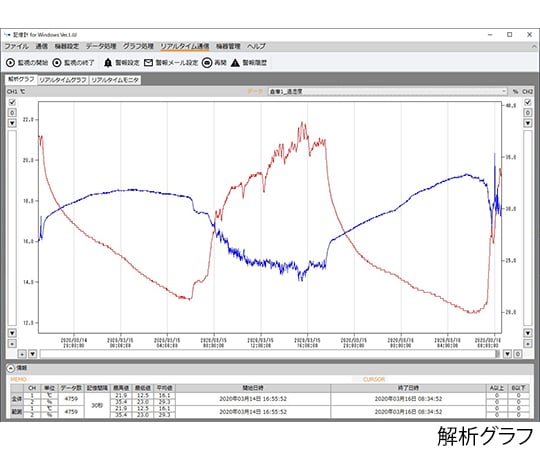Open alarm history warning triangle icon
This screenshot has height=450, width=540.
tap(235, 63)
